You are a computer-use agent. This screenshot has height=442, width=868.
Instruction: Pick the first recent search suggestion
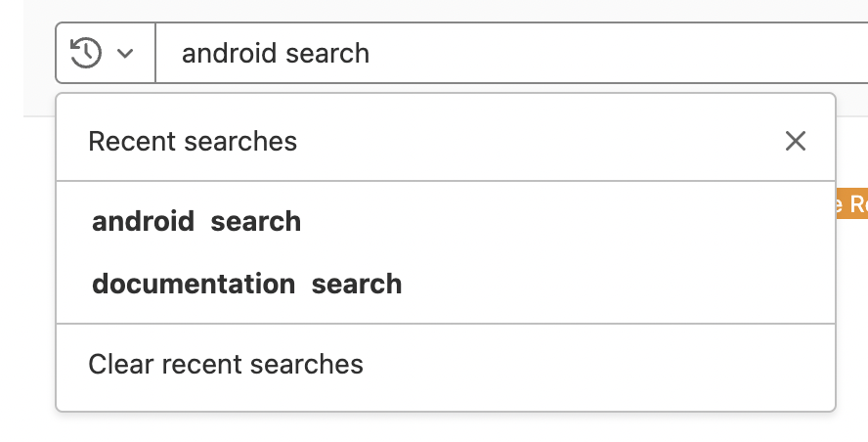click(446, 222)
